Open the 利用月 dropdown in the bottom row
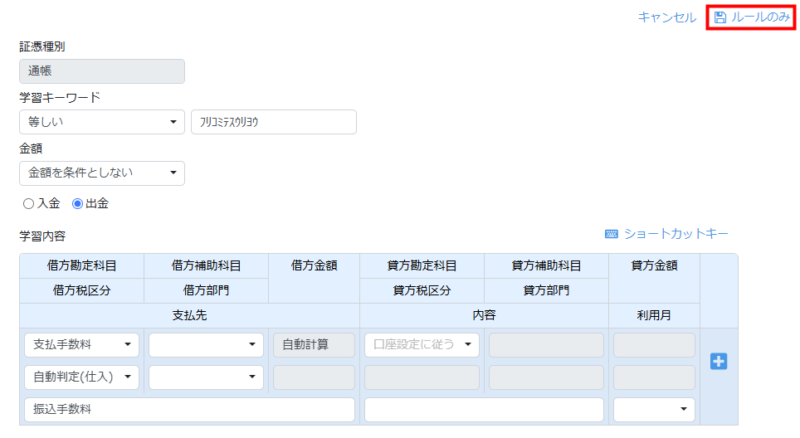Viewport: 800px width, 438px height. coord(654,410)
